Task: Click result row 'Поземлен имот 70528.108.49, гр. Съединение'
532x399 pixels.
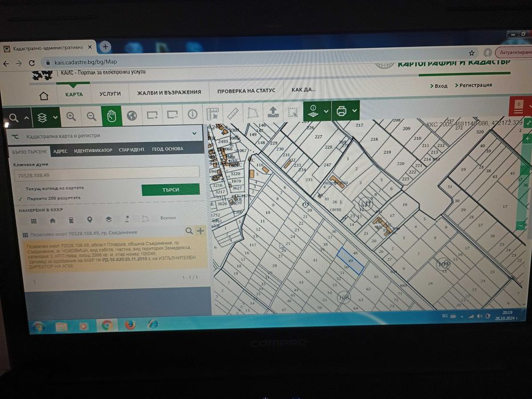Action: click(84, 233)
